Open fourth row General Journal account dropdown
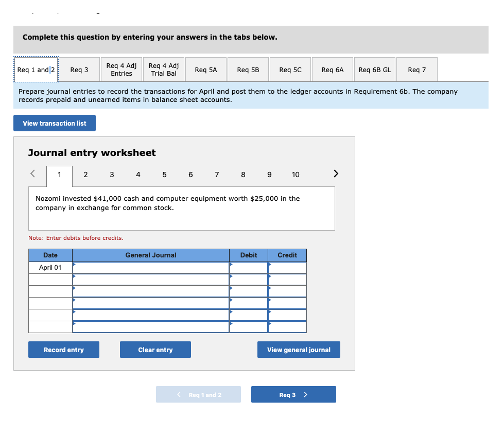The height and width of the screenshot is (434, 504). [x=151, y=303]
